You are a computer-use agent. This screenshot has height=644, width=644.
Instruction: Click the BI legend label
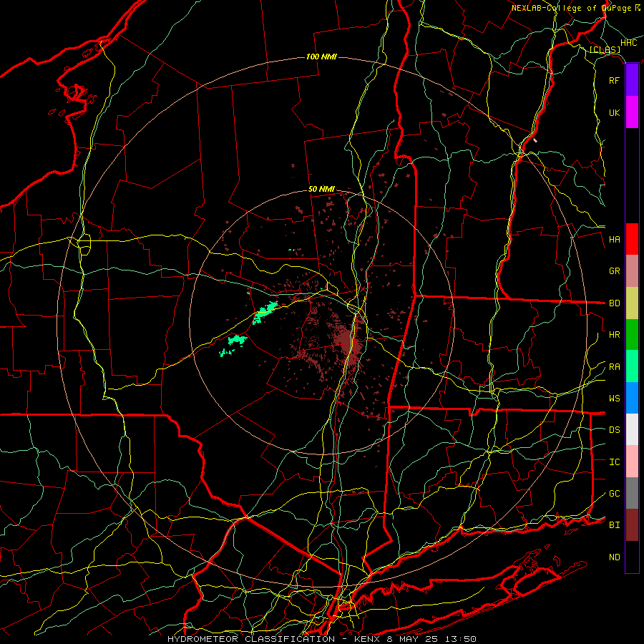[614, 525]
